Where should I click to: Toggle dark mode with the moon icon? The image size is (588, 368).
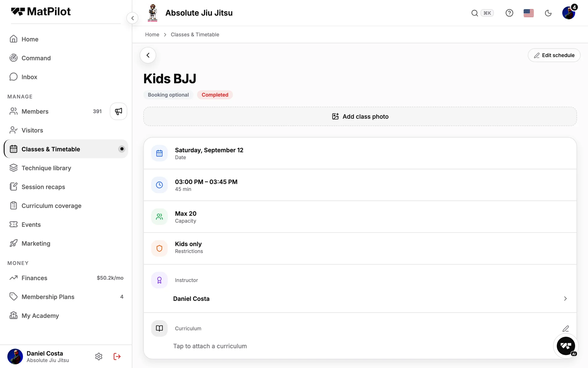[x=548, y=13]
